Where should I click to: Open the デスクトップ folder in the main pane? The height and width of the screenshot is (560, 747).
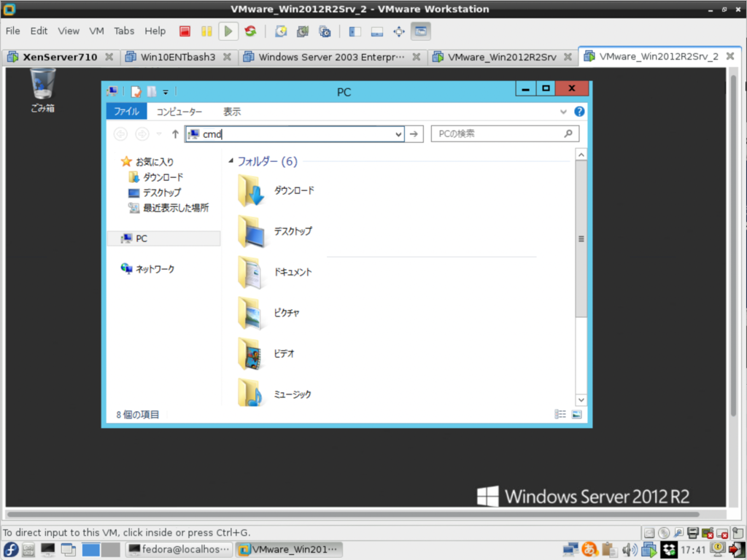(x=275, y=231)
